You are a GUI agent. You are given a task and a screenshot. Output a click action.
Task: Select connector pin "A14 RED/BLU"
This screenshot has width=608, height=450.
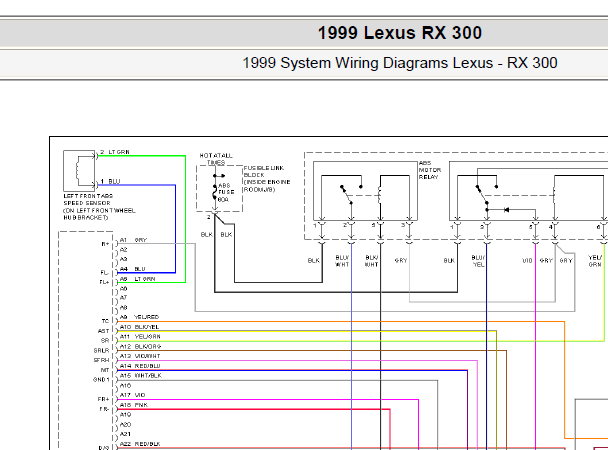[140, 366]
